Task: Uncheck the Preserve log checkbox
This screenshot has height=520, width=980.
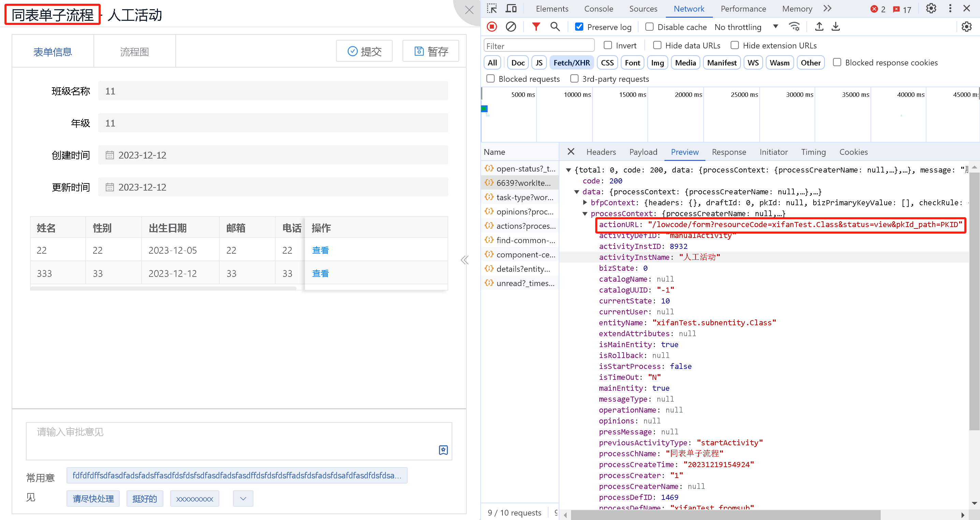Action: (x=579, y=27)
